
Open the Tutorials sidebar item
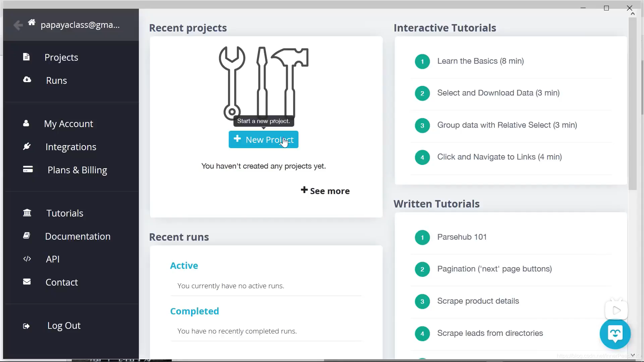point(65,213)
